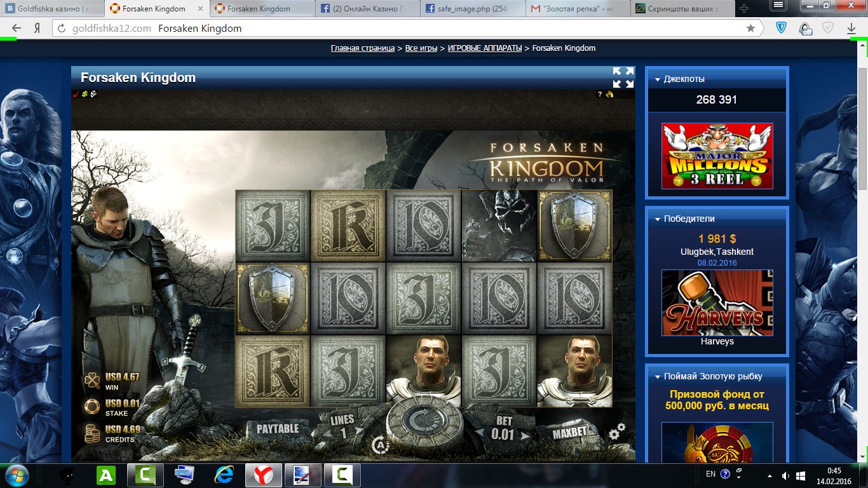Open the blue shield protection extension

pos(782,29)
